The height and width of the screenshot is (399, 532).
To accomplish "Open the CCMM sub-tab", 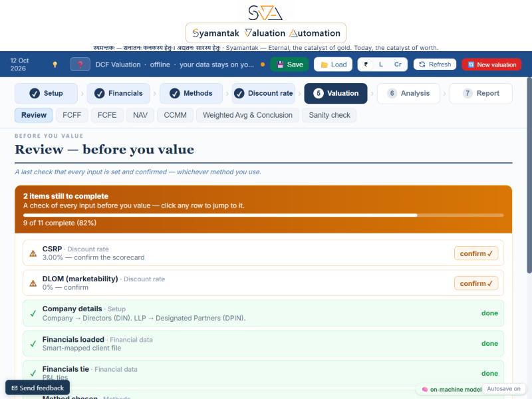I will coord(176,115).
